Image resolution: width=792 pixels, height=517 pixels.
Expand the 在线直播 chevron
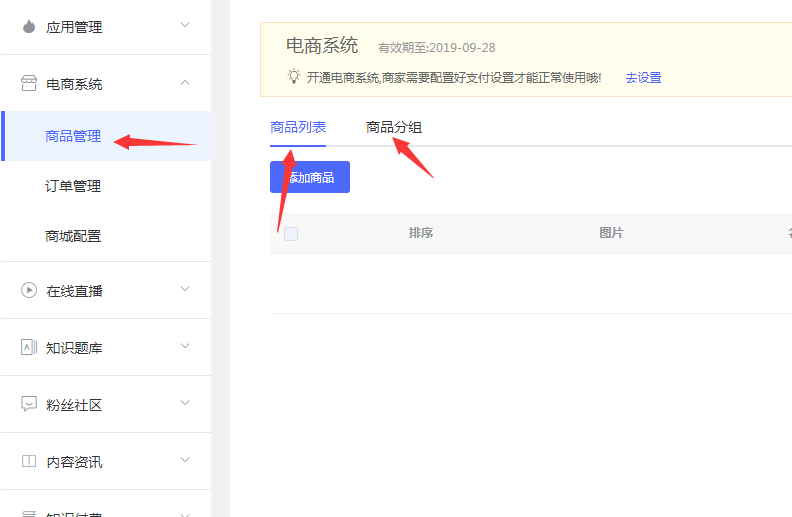pyautogui.click(x=185, y=289)
